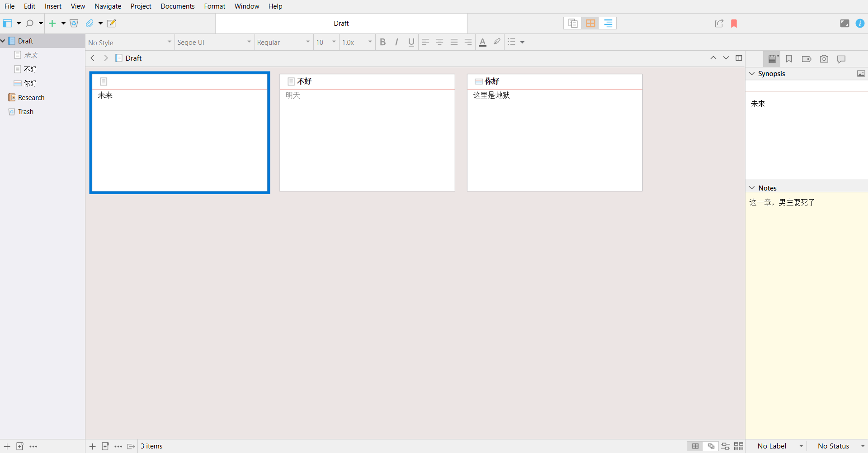Open the Format menu
The width and height of the screenshot is (868, 453).
(x=214, y=6)
